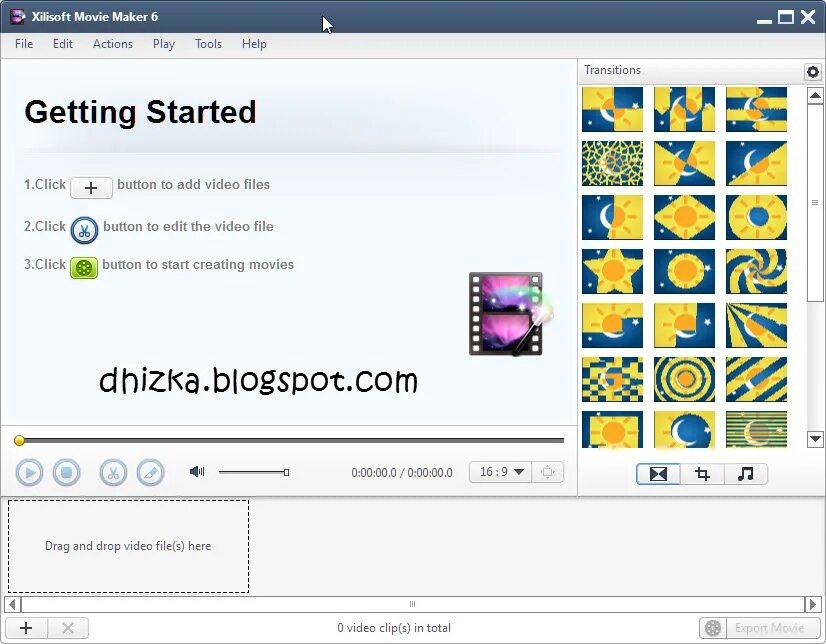Click the volume slider handle

click(286, 472)
